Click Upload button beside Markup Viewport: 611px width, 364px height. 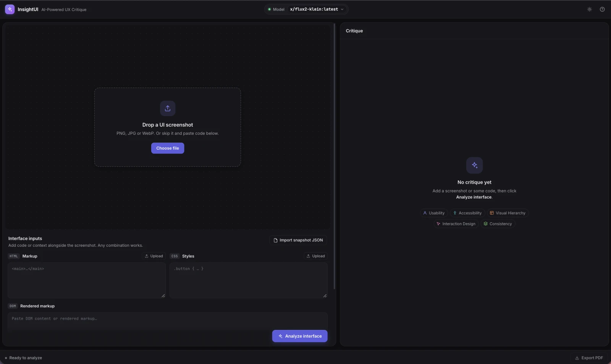pos(154,256)
